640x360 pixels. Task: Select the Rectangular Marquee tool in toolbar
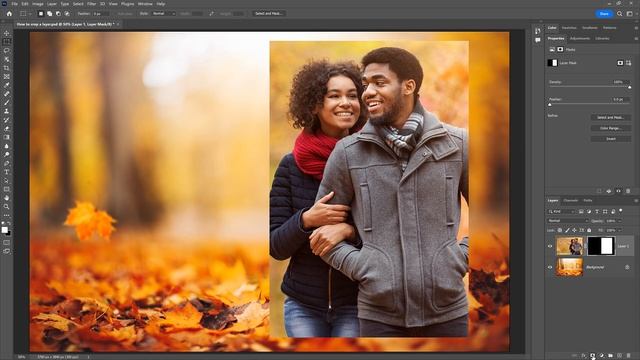(x=7, y=42)
